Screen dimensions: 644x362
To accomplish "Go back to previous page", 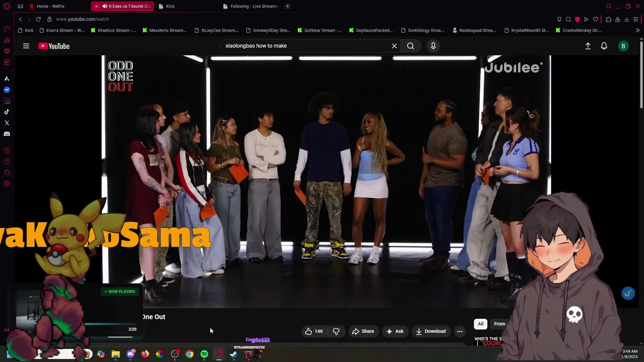I will (20, 19).
